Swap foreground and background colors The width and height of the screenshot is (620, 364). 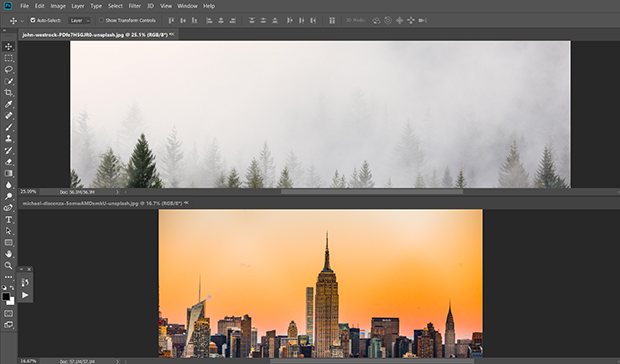click(x=12, y=288)
